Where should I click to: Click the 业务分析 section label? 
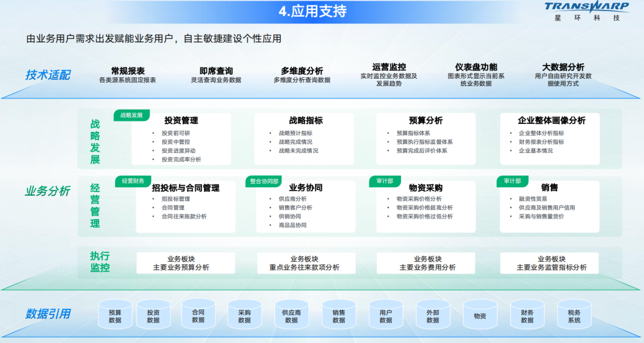(x=48, y=191)
